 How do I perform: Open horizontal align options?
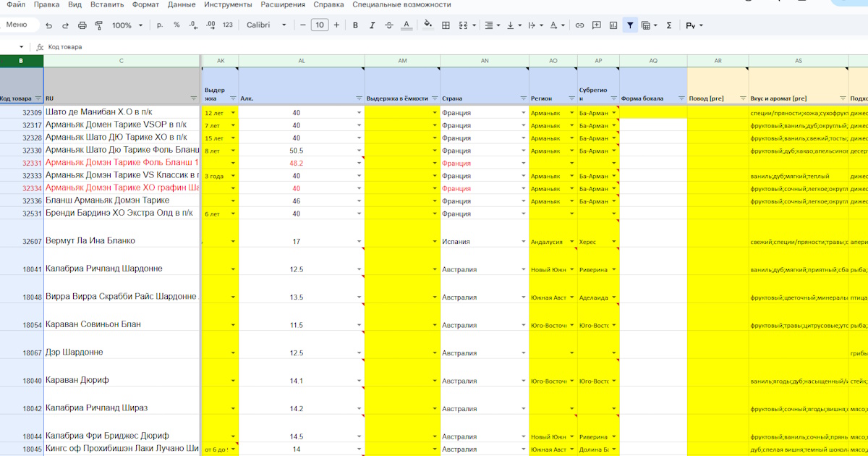[x=491, y=25]
